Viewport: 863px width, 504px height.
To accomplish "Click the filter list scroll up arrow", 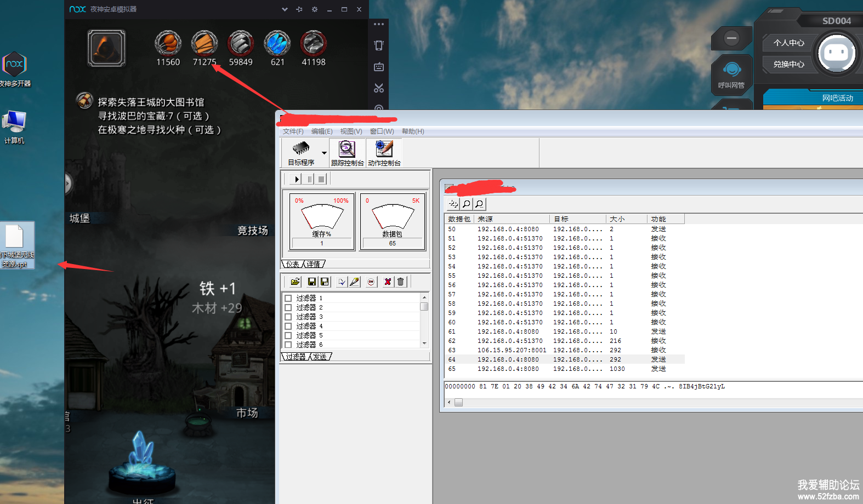I will coord(424,297).
